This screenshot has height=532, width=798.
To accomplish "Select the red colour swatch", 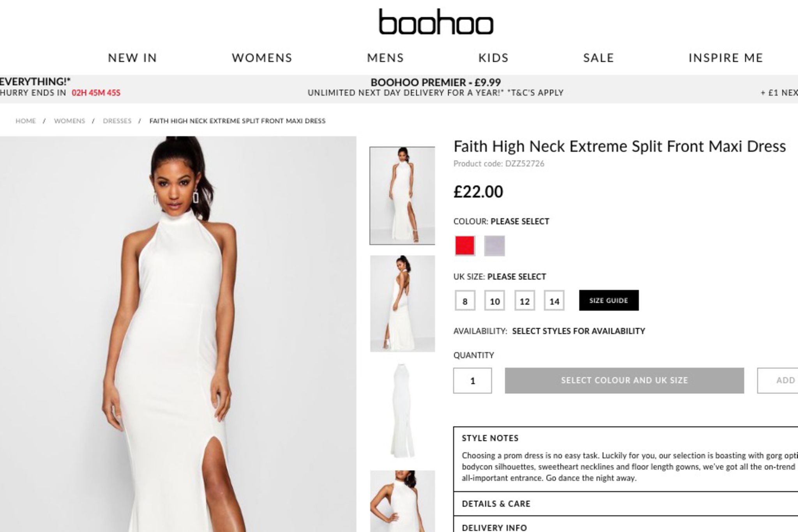I will 465,246.
